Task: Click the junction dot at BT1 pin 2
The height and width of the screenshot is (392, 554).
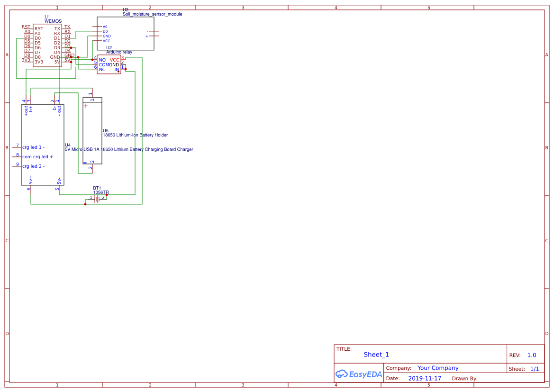Action: (x=107, y=195)
